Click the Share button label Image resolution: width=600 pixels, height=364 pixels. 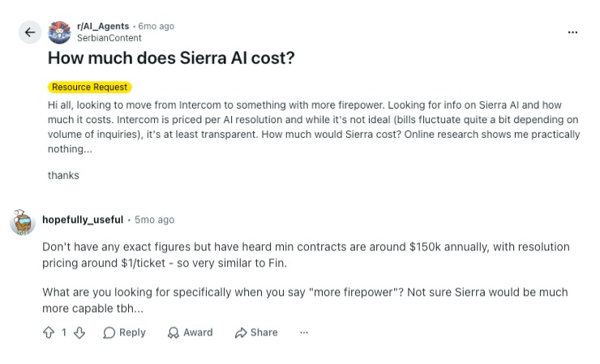(x=264, y=332)
